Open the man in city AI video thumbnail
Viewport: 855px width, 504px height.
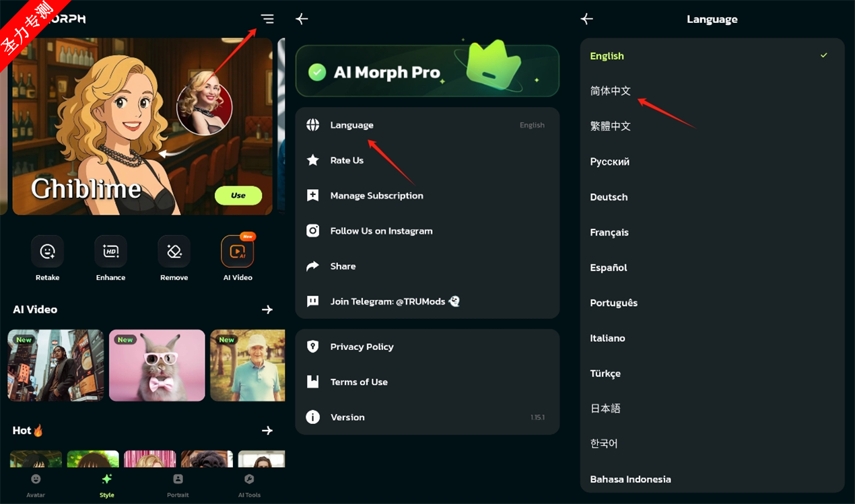tap(56, 365)
